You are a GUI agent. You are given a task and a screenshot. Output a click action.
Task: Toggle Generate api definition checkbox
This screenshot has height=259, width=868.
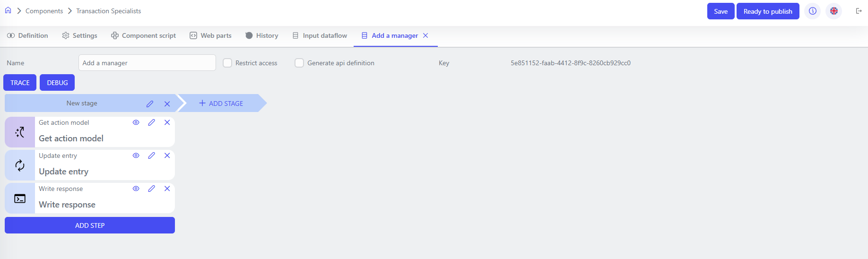(x=299, y=63)
